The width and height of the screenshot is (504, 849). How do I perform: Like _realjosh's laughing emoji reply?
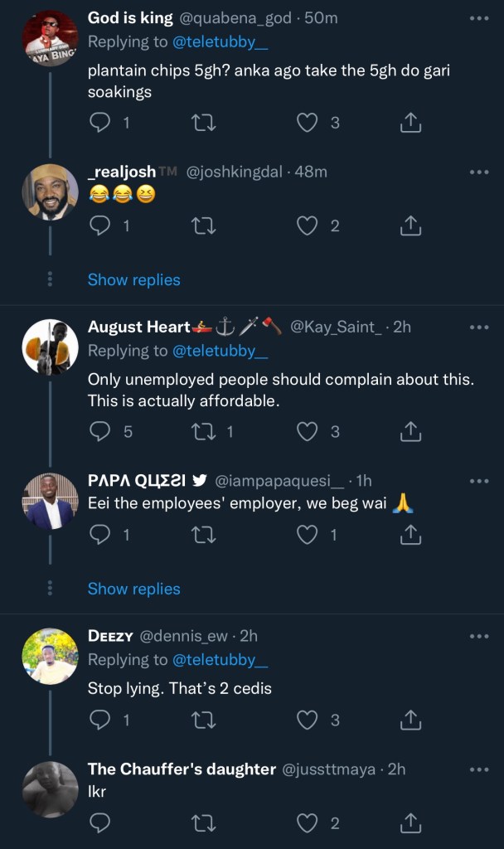pos(308,226)
